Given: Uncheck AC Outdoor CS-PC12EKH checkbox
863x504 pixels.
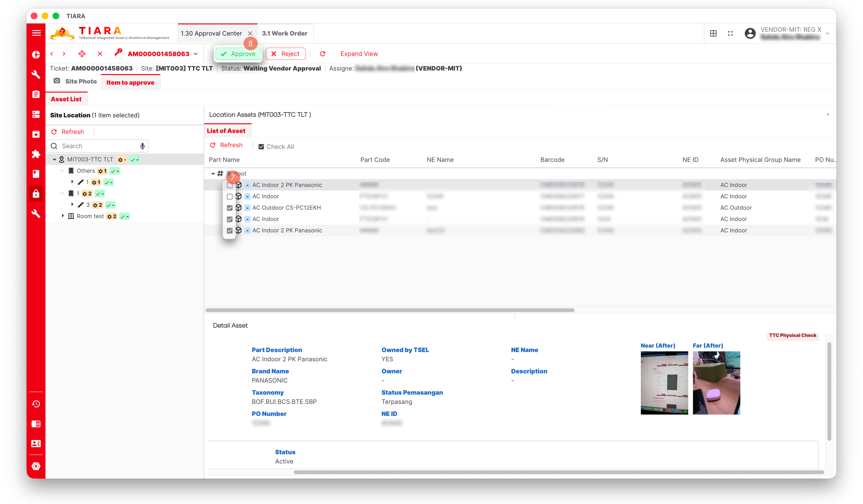Looking at the screenshot, I should (x=229, y=208).
